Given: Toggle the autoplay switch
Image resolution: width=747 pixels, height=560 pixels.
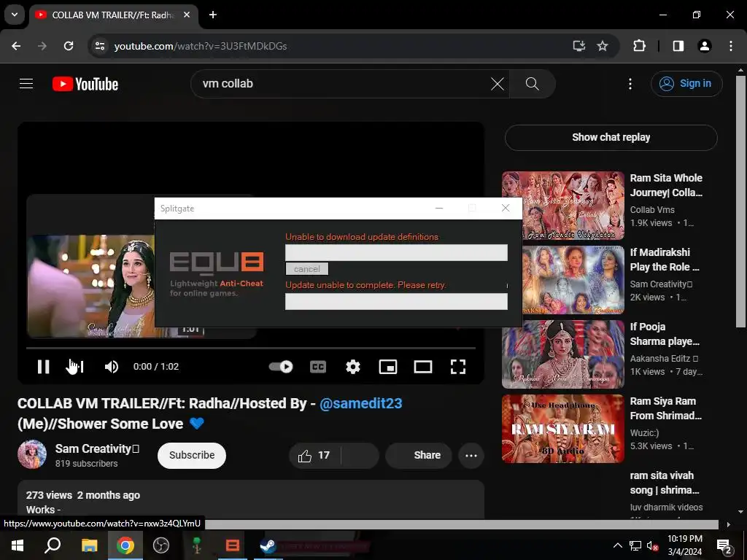Looking at the screenshot, I should coord(281,367).
